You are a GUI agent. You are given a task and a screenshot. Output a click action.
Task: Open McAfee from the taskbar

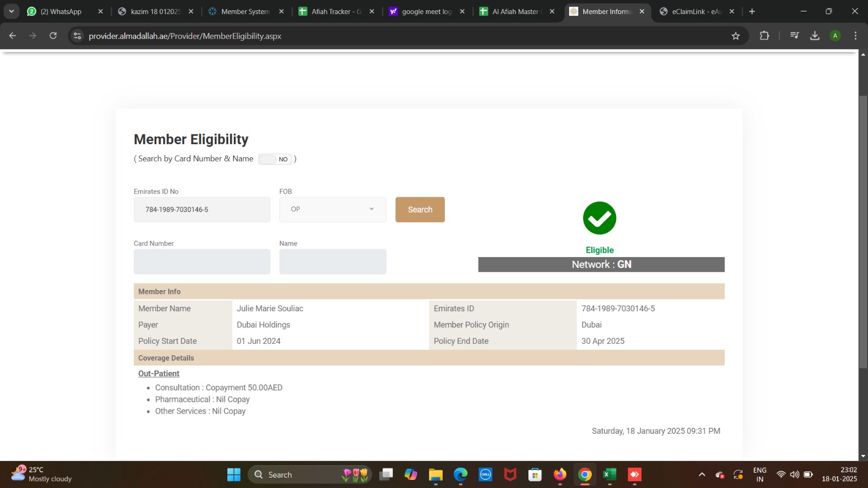[510, 474]
